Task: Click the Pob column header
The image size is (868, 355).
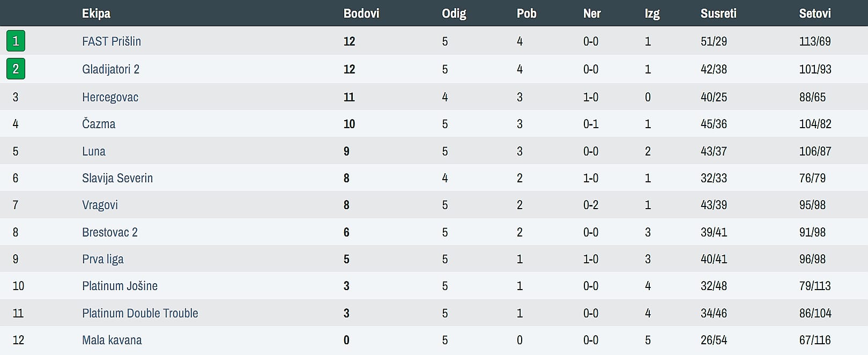Action: point(526,13)
